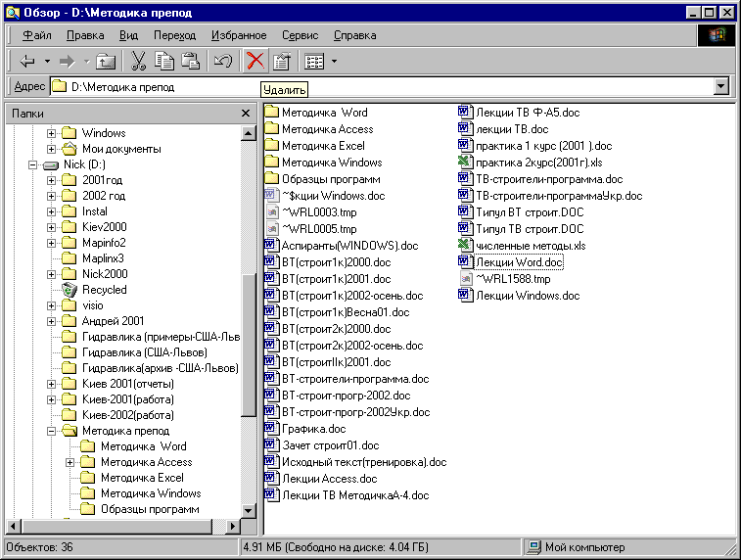The image size is (741, 560).
Task: Collapse the Nick (D:) drive node
Action: [x=32, y=164]
